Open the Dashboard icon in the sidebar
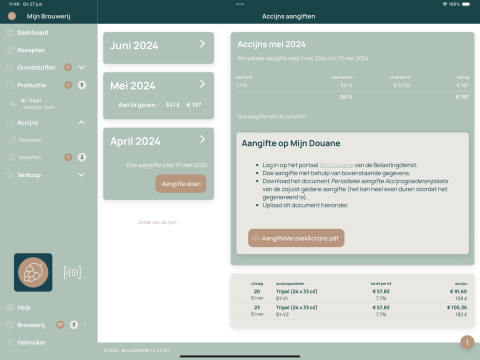The height and width of the screenshot is (360, 480). (10, 33)
